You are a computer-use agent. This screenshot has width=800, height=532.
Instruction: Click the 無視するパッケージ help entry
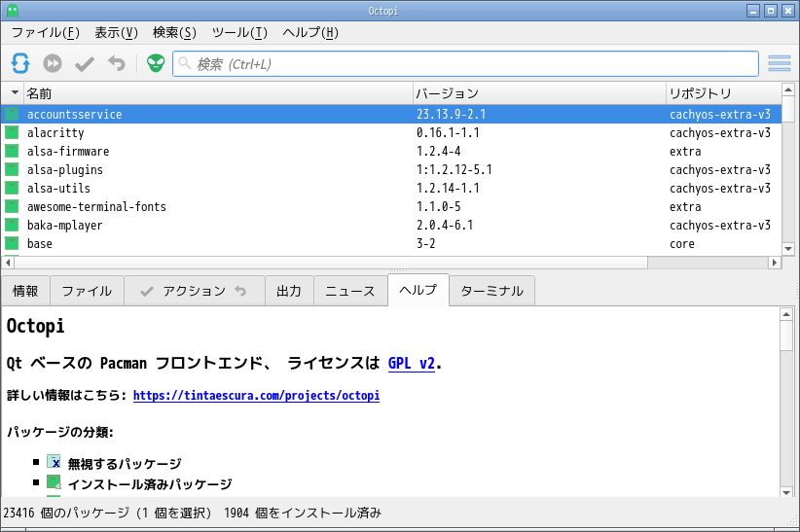[x=125, y=464]
